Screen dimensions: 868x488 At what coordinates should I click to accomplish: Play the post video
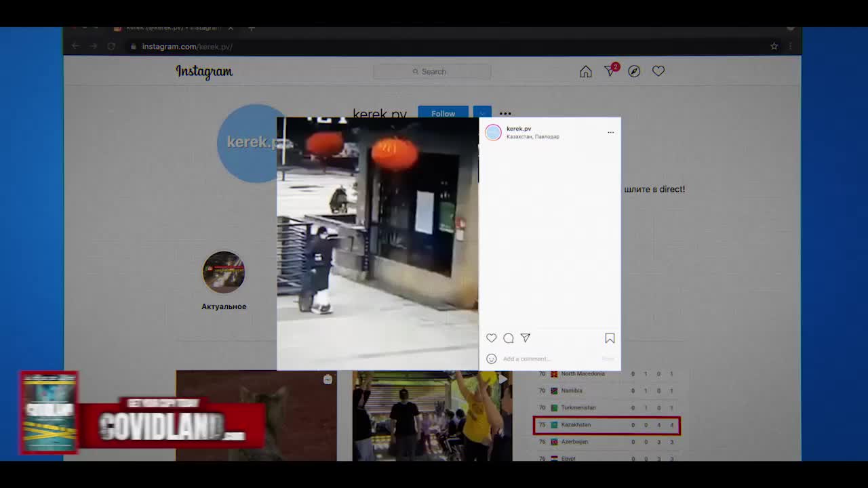point(378,244)
